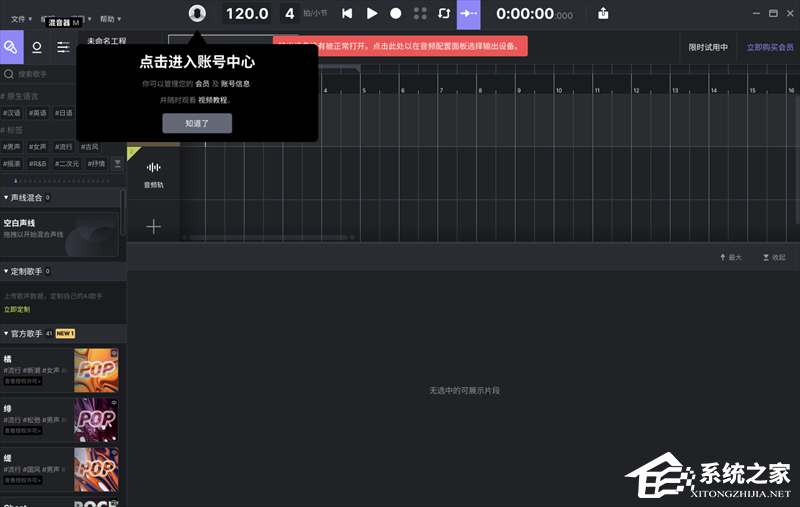Image resolution: width=800 pixels, height=507 pixels.
Task: Click the Play button in transport bar
Action: pos(371,14)
